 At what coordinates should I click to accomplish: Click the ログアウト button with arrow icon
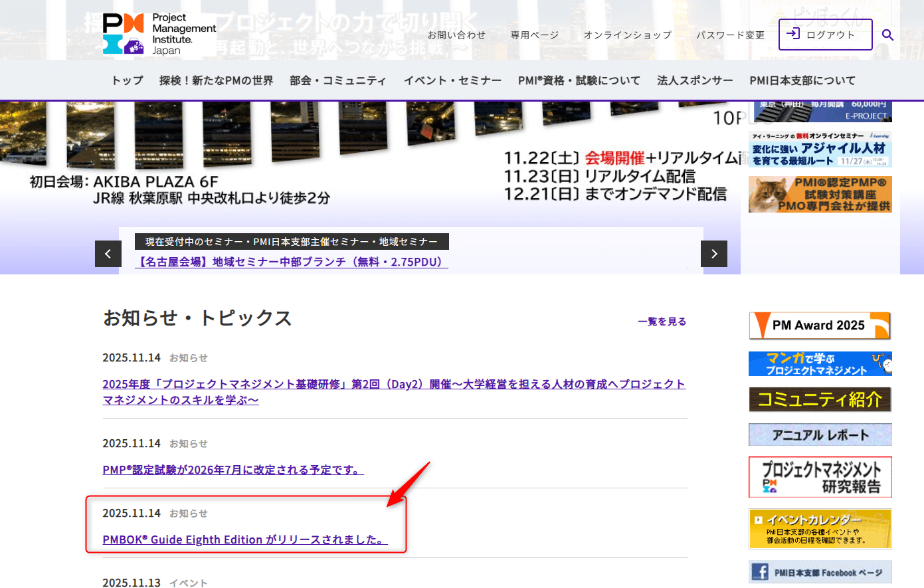pyautogui.click(x=825, y=35)
